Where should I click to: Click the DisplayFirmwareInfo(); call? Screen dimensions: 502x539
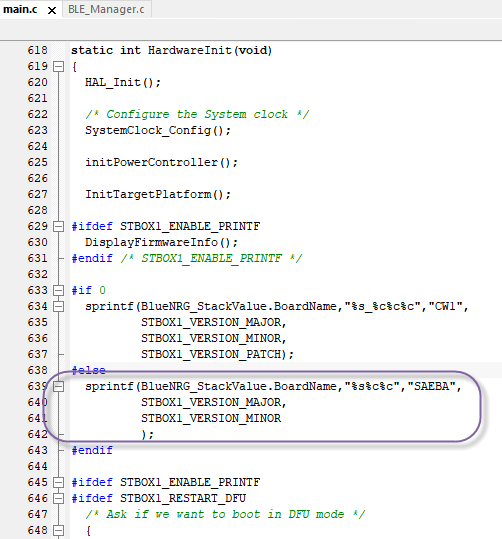pos(161,242)
